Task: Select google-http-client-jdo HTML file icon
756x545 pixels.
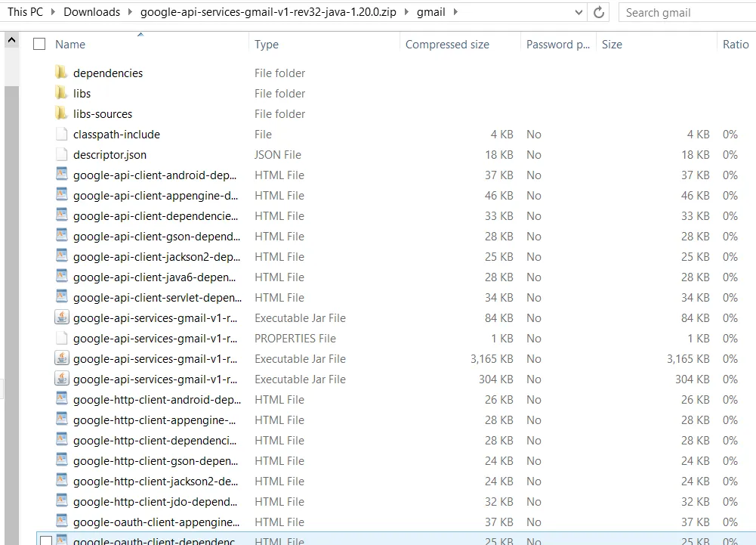Action: 61,501
